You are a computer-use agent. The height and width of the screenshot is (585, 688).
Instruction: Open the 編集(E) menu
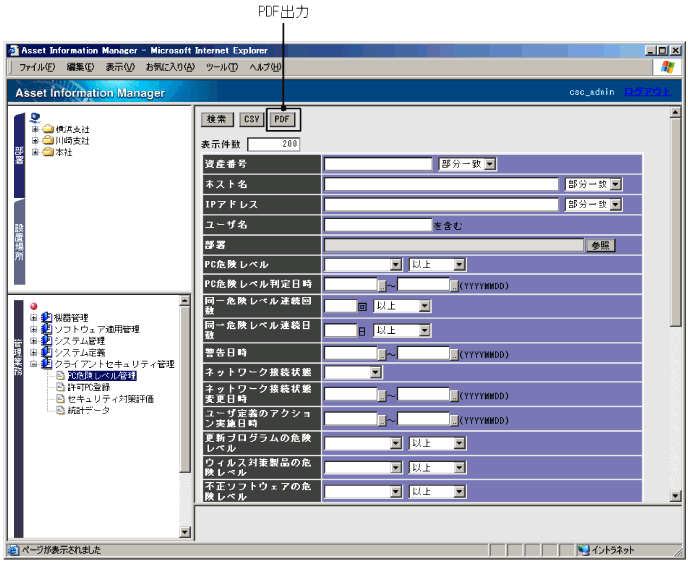click(x=80, y=67)
